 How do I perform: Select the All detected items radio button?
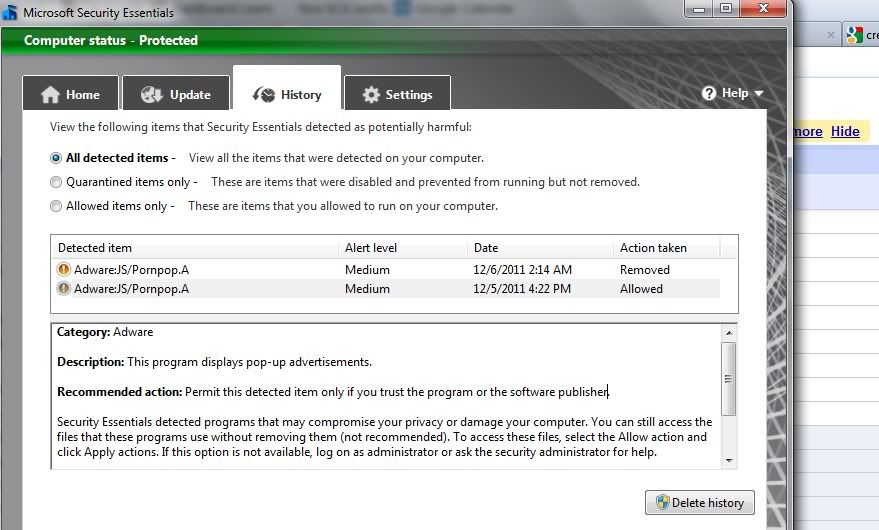coord(56,158)
